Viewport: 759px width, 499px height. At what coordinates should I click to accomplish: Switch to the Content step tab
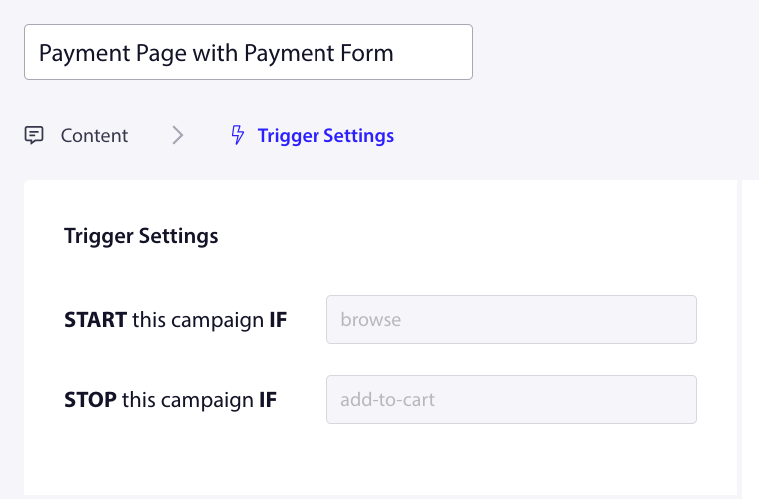(94, 135)
